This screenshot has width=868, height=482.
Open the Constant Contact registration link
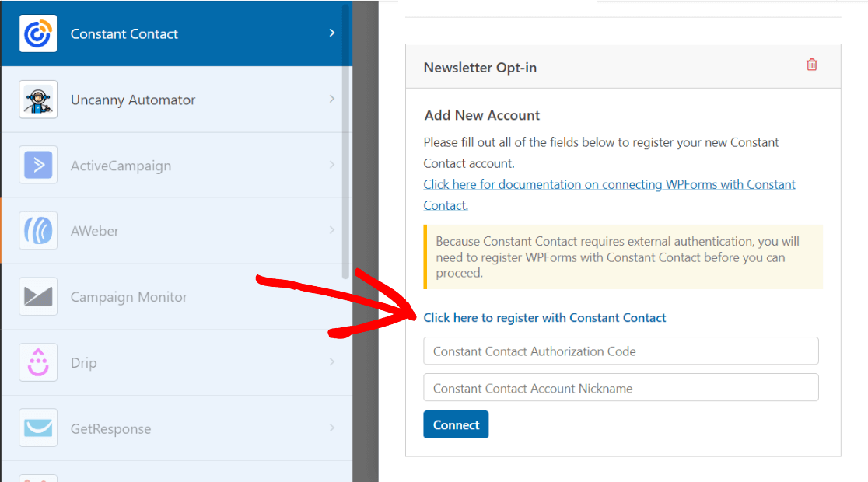click(544, 317)
